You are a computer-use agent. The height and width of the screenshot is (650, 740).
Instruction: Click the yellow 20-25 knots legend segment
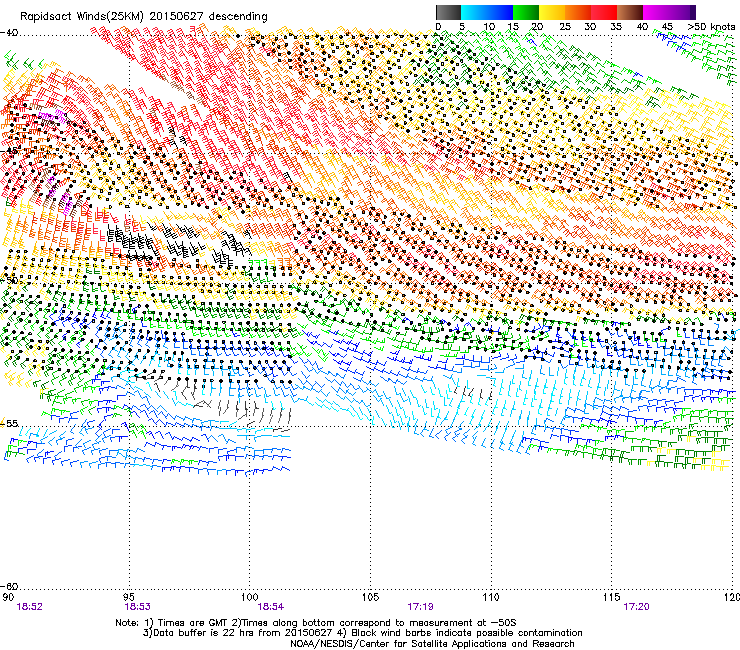tap(552, 12)
